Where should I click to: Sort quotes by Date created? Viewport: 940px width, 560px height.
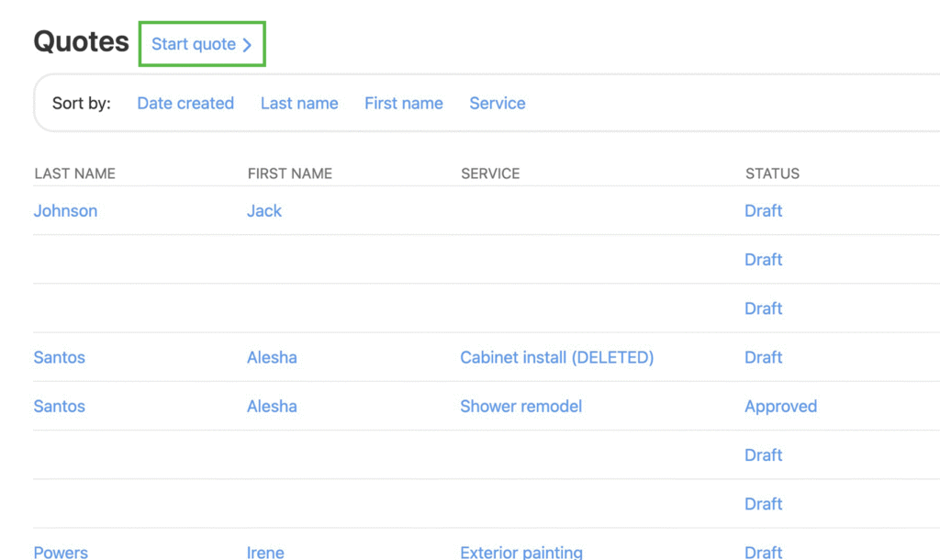(x=185, y=103)
